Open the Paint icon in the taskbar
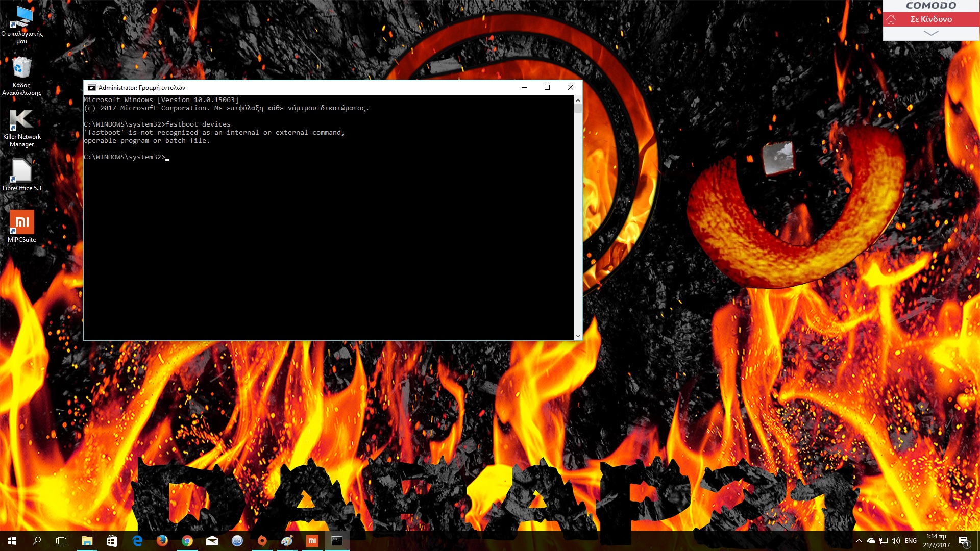This screenshot has width=980, height=551. [x=287, y=541]
